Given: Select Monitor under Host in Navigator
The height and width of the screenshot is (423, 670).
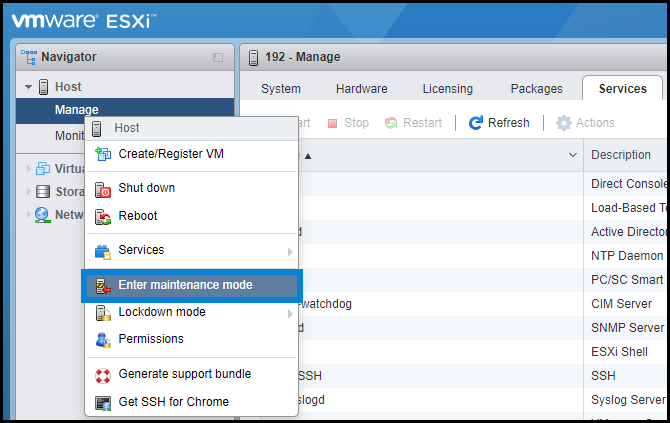Looking at the screenshot, I should 69,136.
